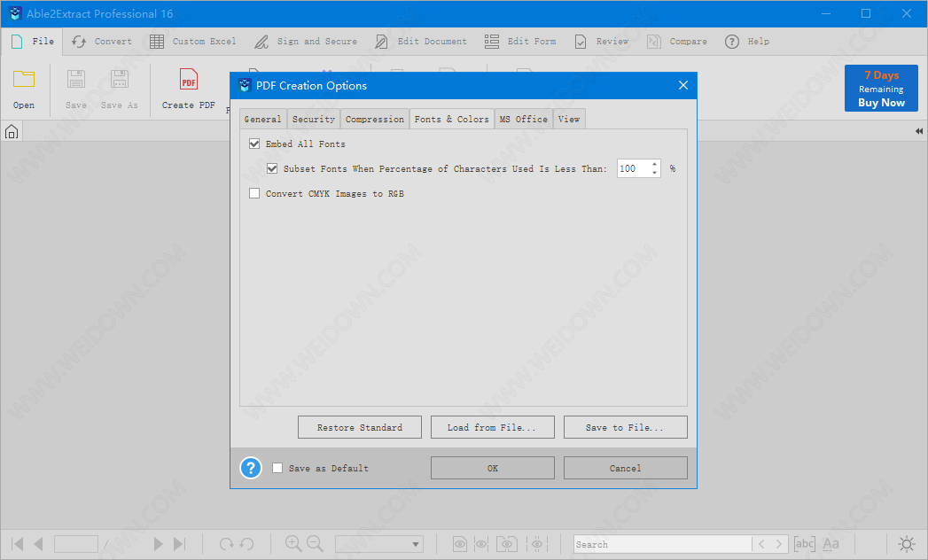Click the 7 Days Remaining Buy Now banner
The width and height of the screenshot is (928, 560).
pyautogui.click(x=881, y=89)
